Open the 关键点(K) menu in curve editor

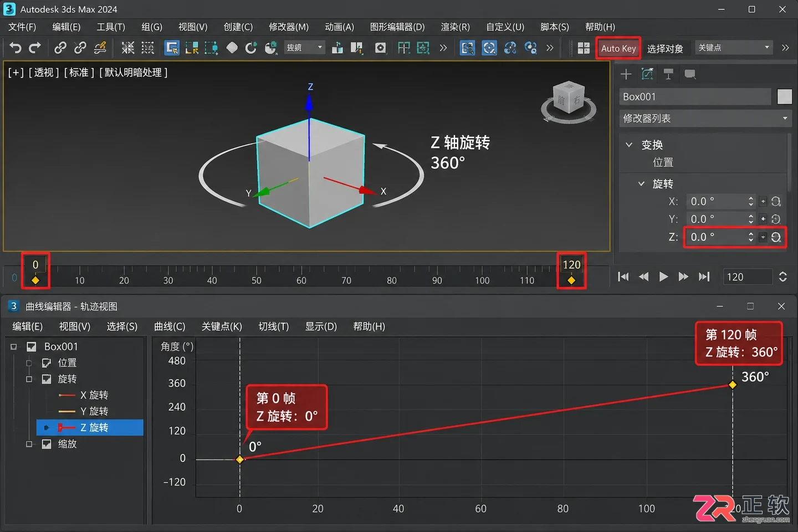click(x=222, y=326)
